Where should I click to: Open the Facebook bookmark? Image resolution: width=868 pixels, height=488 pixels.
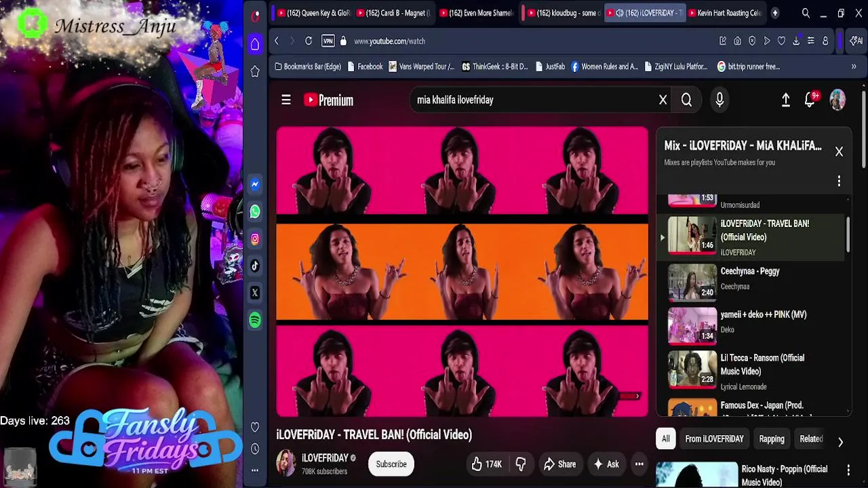click(x=365, y=66)
